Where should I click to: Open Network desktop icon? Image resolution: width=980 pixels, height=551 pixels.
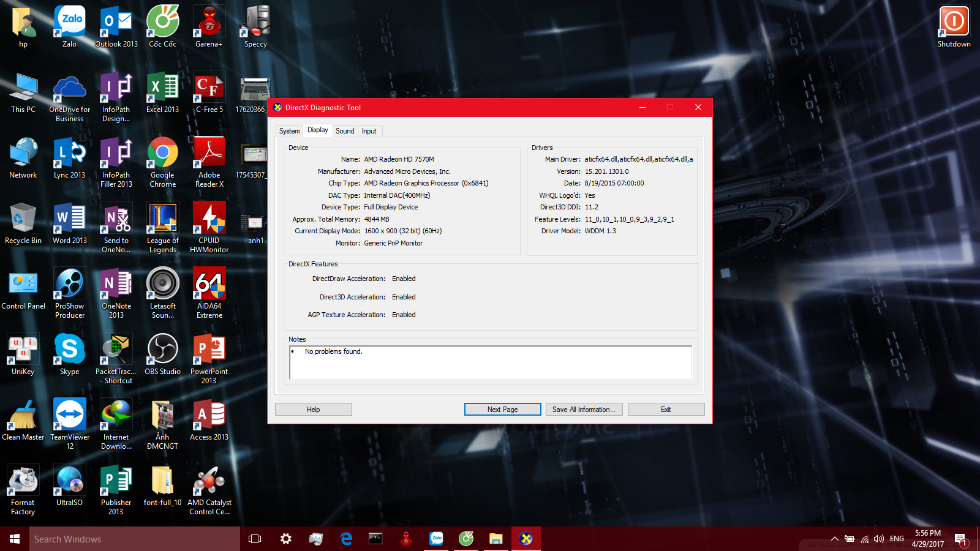point(23,158)
